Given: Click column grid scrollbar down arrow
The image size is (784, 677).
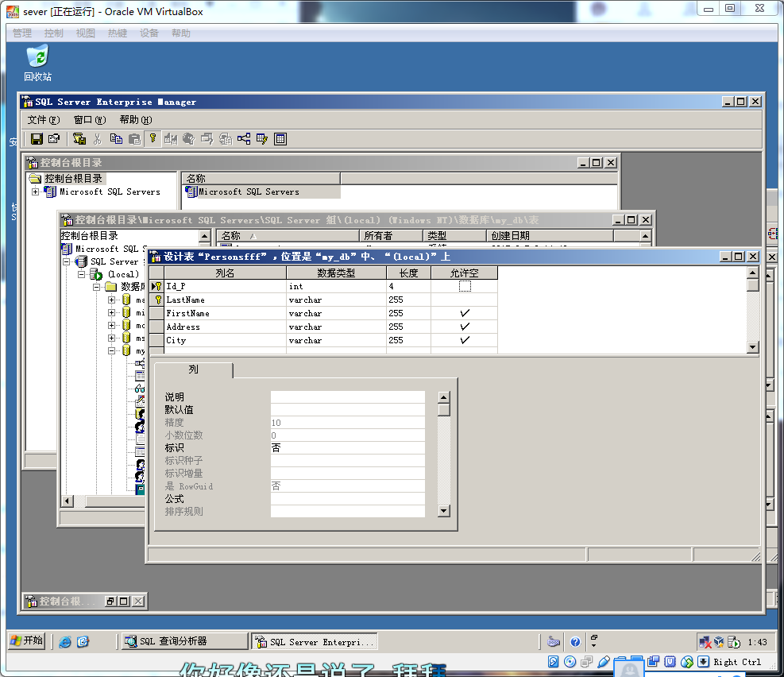Looking at the screenshot, I should coord(752,347).
